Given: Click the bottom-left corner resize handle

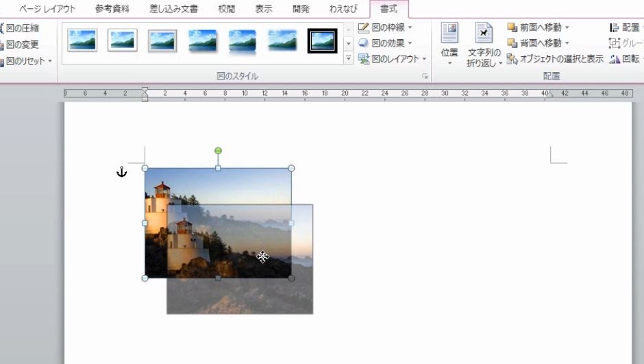Looking at the screenshot, I should [x=145, y=278].
